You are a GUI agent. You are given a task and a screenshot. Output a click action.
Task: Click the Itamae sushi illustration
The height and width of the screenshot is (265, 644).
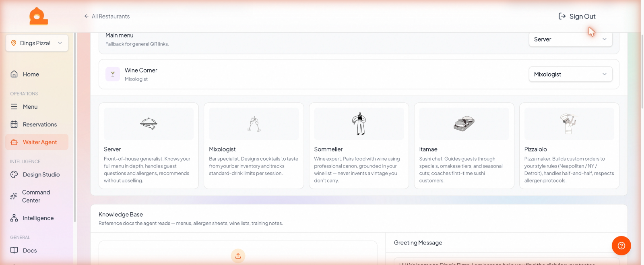[x=464, y=124]
